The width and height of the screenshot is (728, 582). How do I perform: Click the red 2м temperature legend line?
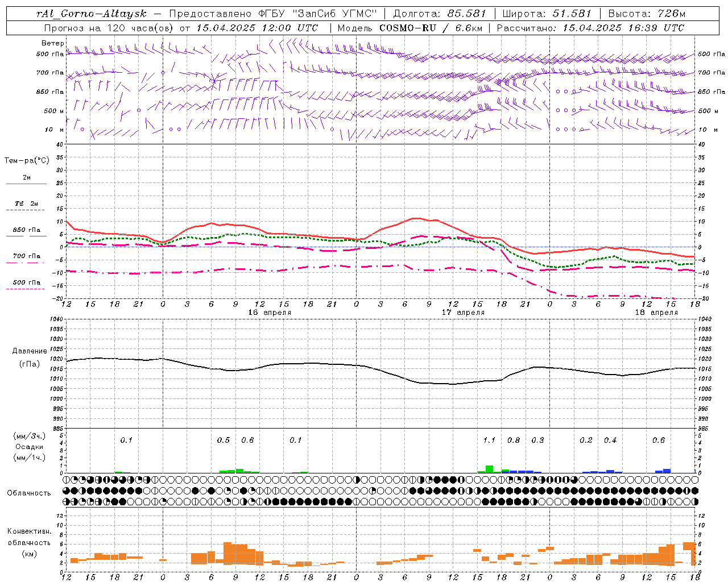26,184
